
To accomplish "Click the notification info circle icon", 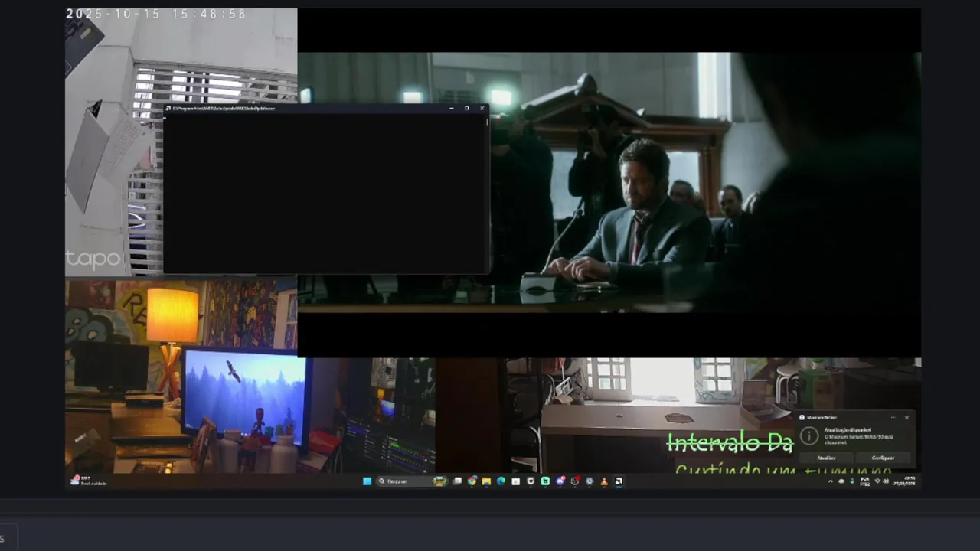I will [809, 436].
